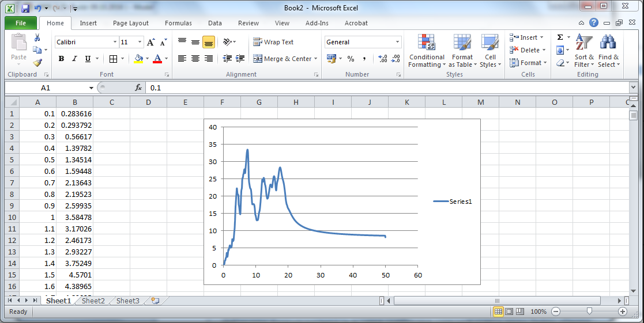Switch to the Page Layout ribbon tab
Viewport: 644px width, 323px height.
point(131,23)
